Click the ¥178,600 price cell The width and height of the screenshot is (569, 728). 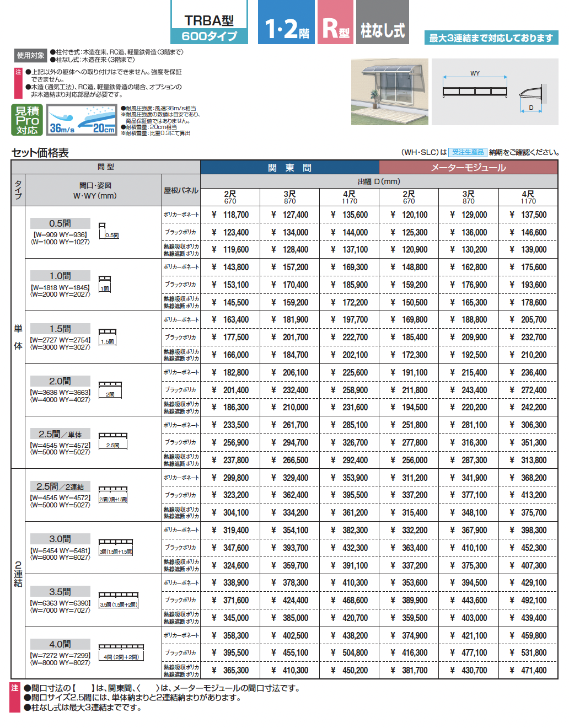click(528, 302)
